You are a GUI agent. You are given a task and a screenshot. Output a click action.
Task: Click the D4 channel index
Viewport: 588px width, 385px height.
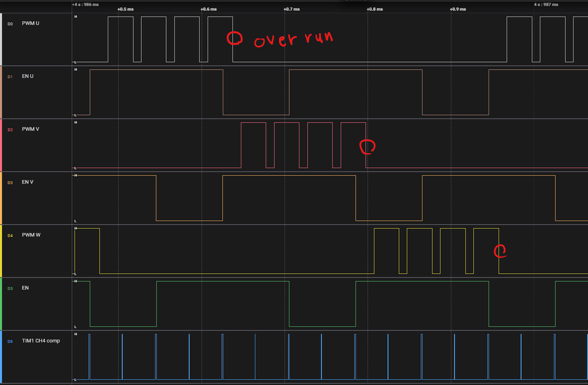click(10, 235)
